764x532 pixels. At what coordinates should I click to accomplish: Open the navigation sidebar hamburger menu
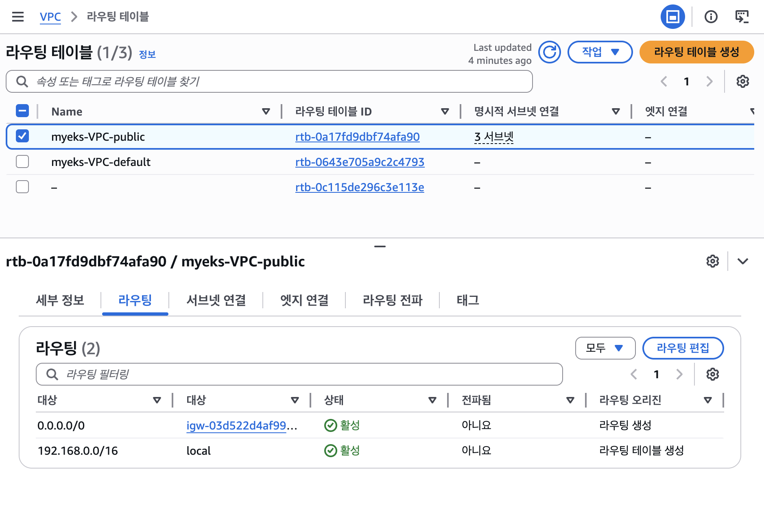click(x=18, y=17)
